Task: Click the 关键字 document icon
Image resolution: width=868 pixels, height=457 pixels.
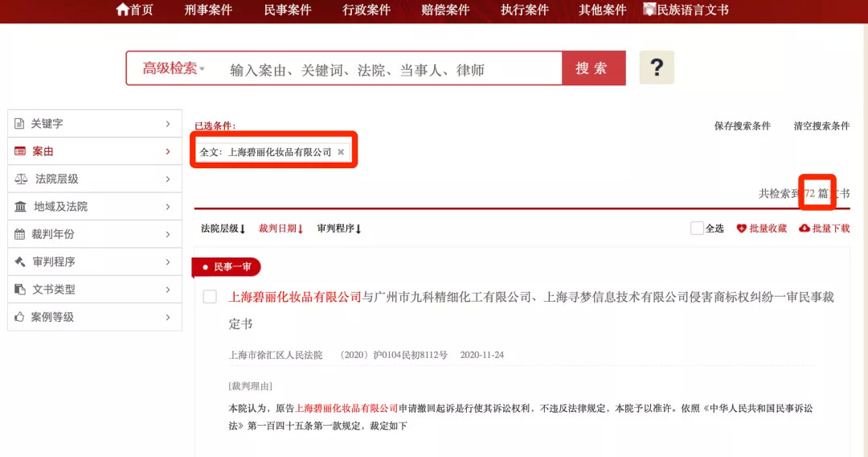Action: pos(19,124)
